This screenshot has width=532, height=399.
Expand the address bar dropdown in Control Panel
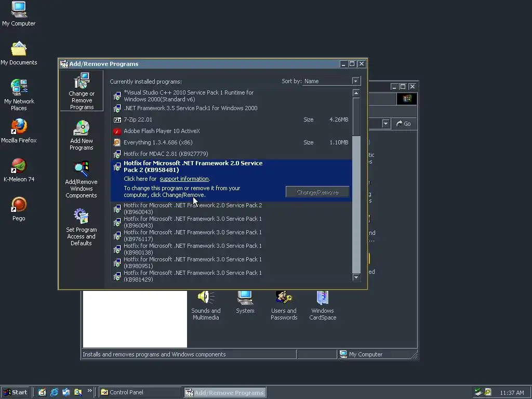pyautogui.click(x=386, y=124)
